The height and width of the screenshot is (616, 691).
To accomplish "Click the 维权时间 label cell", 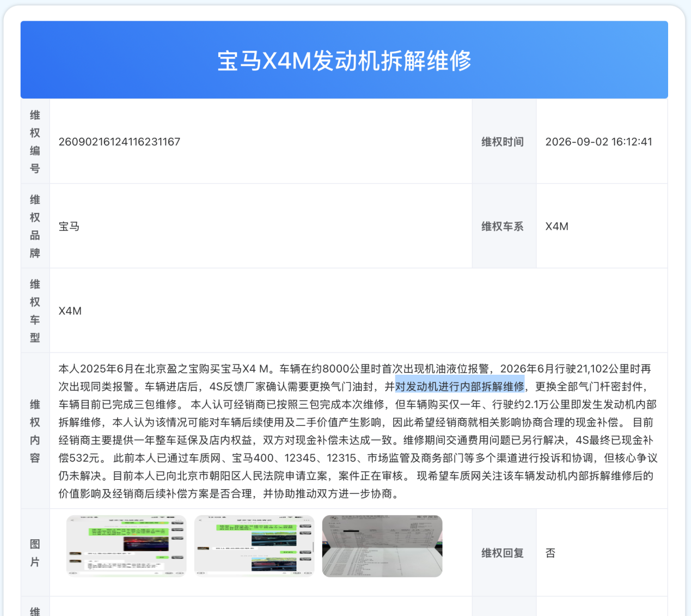I will click(x=504, y=142).
